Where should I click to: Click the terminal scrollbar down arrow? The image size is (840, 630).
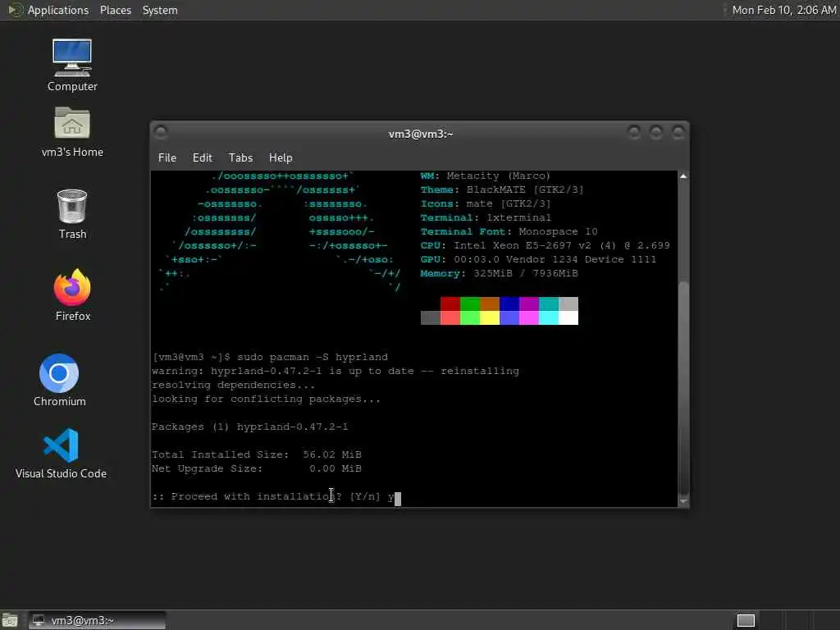[x=683, y=501]
